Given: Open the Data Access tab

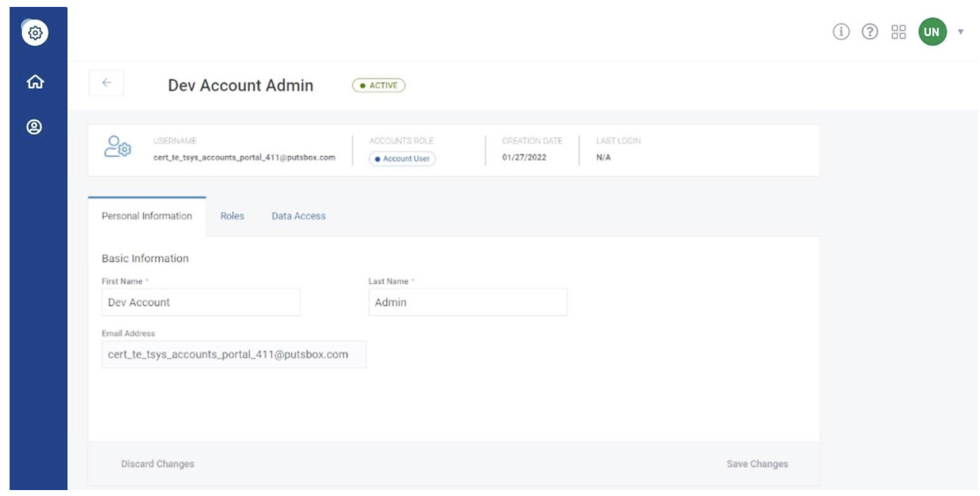Looking at the screenshot, I should pyautogui.click(x=298, y=216).
